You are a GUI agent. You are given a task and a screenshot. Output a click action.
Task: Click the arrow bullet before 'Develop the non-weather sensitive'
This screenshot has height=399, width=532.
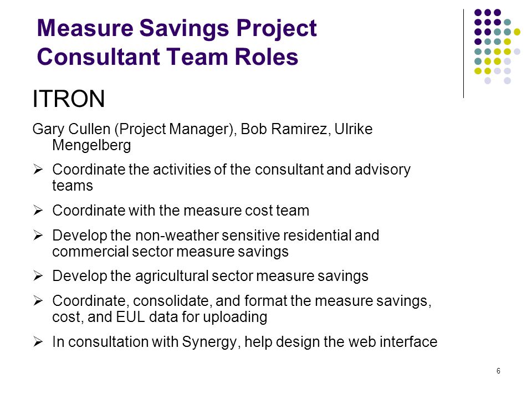[38, 235]
